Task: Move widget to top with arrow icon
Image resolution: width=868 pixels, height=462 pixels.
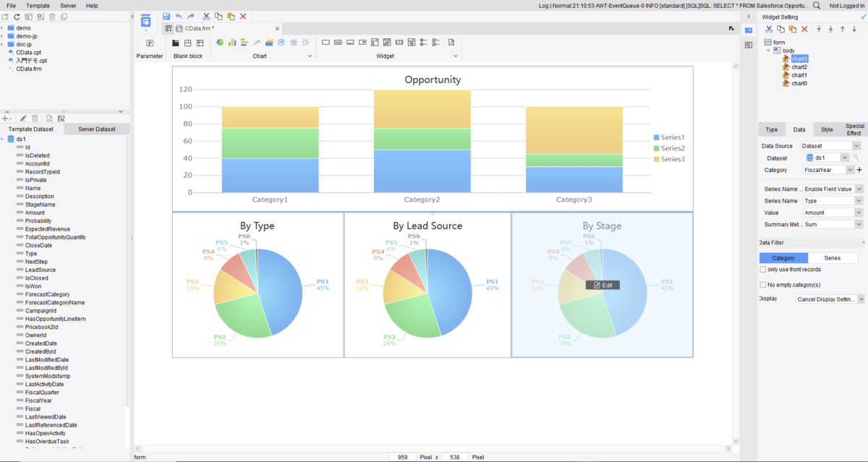Action: pos(819,29)
